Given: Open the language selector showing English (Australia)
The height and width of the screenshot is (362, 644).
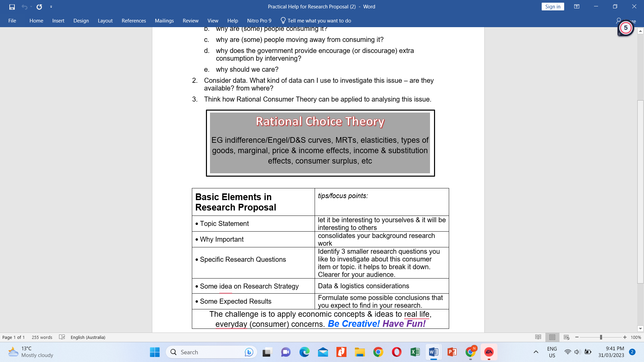Looking at the screenshot, I should (88, 337).
